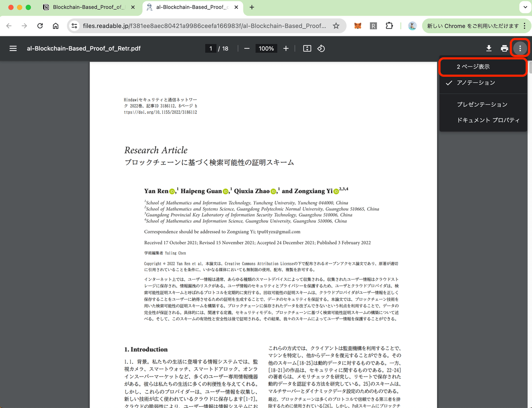Viewport: 532px width, 408px height.
Task: Go forward in browser history
Action: click(x=24, y=26)
